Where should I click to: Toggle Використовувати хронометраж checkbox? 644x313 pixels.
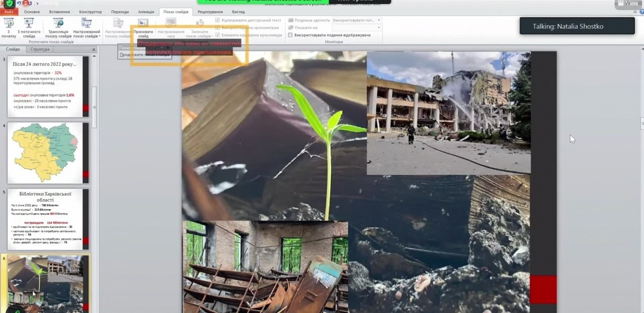pos(218,28)
